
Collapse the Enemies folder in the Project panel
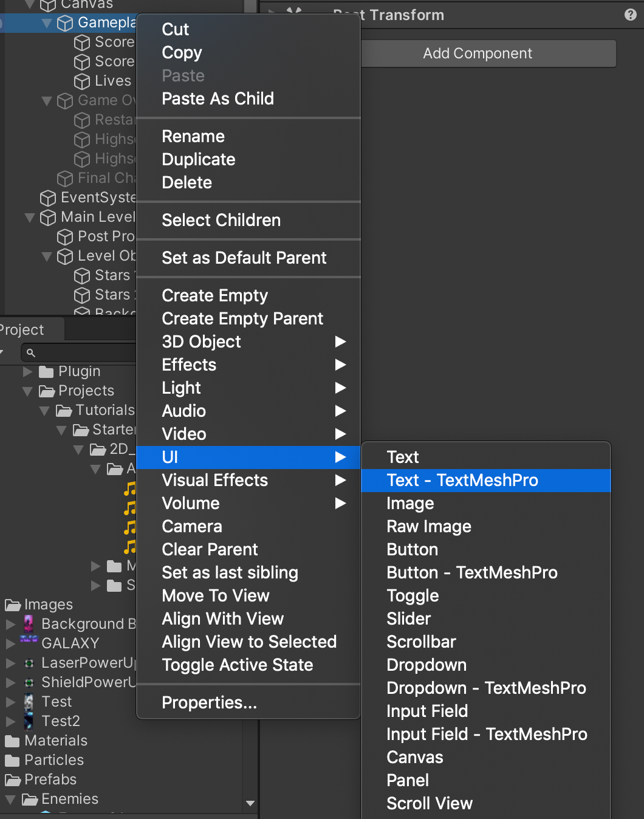[x=10, y=799]
